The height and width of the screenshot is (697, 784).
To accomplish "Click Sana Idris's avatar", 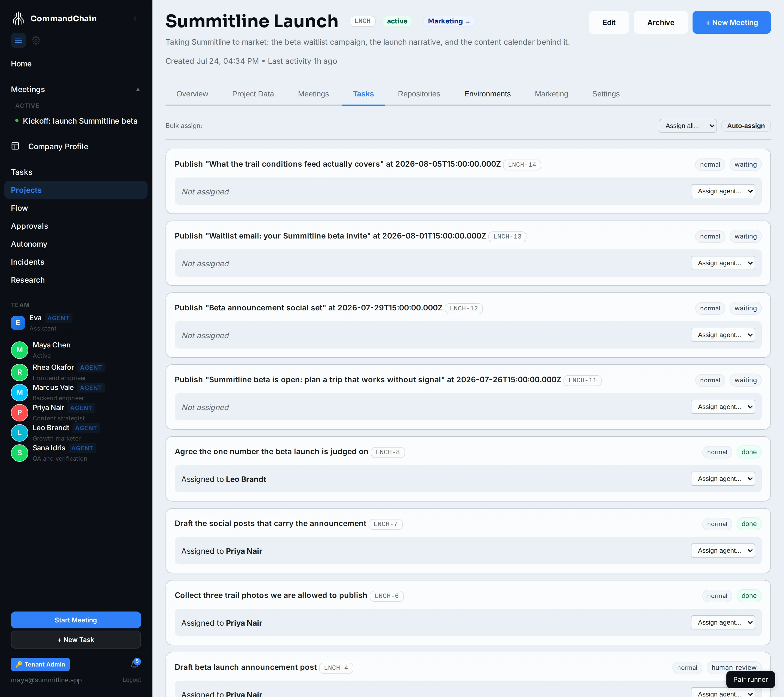I will (x=20, y=453).
